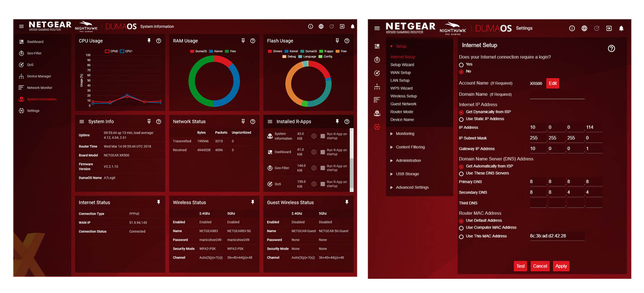Open Wireless Setup in Settings menu
This screenshot has height=293, width=644.
[x=404, y=96]
